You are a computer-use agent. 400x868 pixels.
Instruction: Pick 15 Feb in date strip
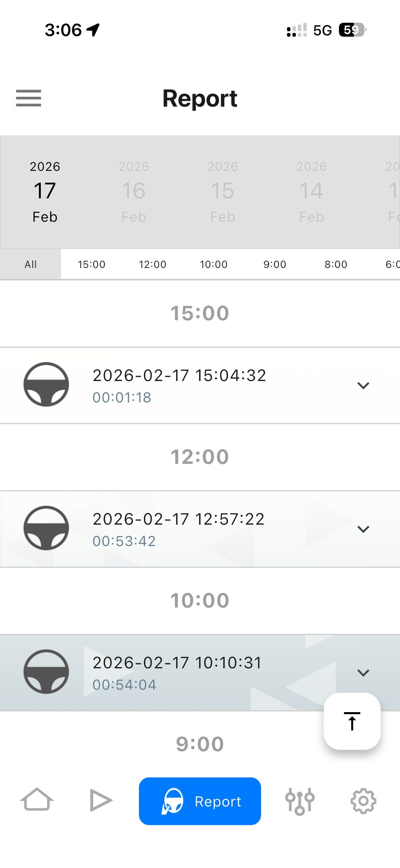(223, 192)
